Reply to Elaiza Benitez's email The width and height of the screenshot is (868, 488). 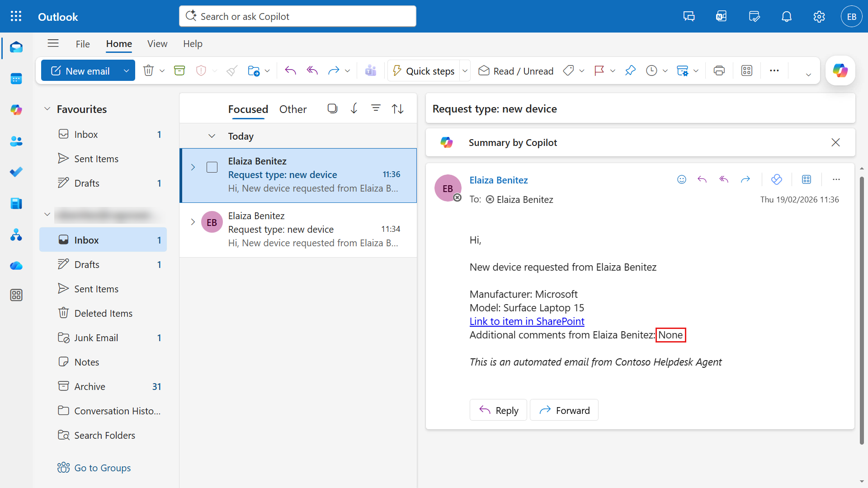498,410
